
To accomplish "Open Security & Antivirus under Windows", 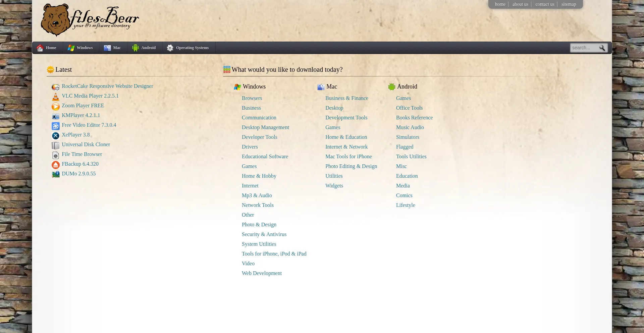I will [264, 234].
